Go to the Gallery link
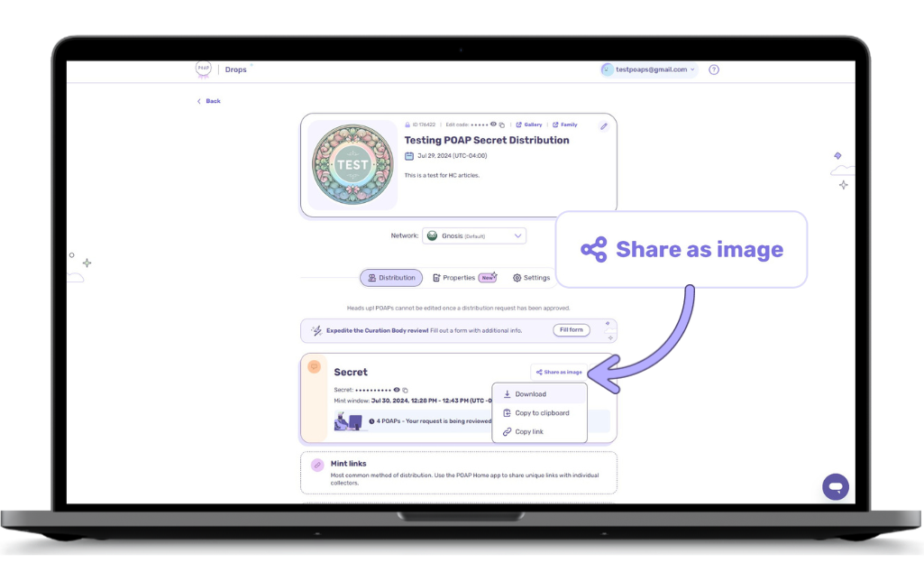 pyautogui.click(x=529, y=125)
